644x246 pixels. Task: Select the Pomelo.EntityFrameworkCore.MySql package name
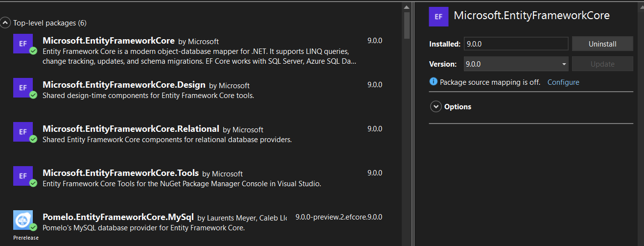[x=118, y=217]
